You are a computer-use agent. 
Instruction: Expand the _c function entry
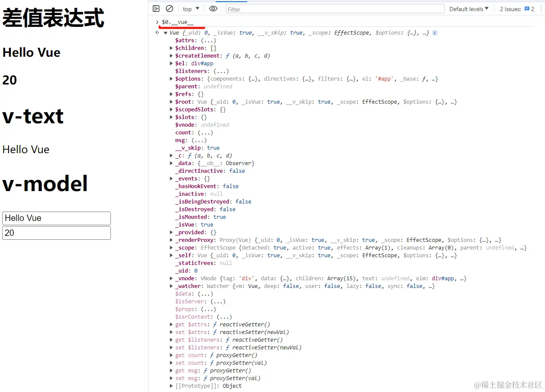pos(171,156)
